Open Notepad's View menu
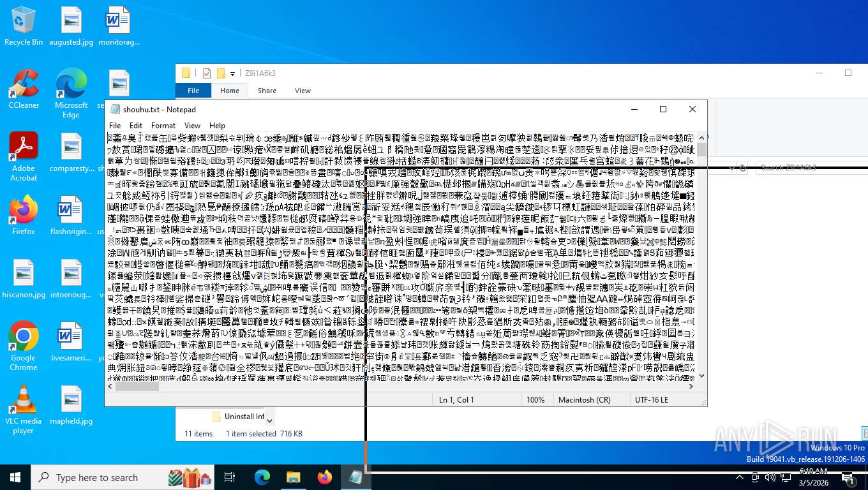Screen dimensions: 868x490 tap(192, 126)
